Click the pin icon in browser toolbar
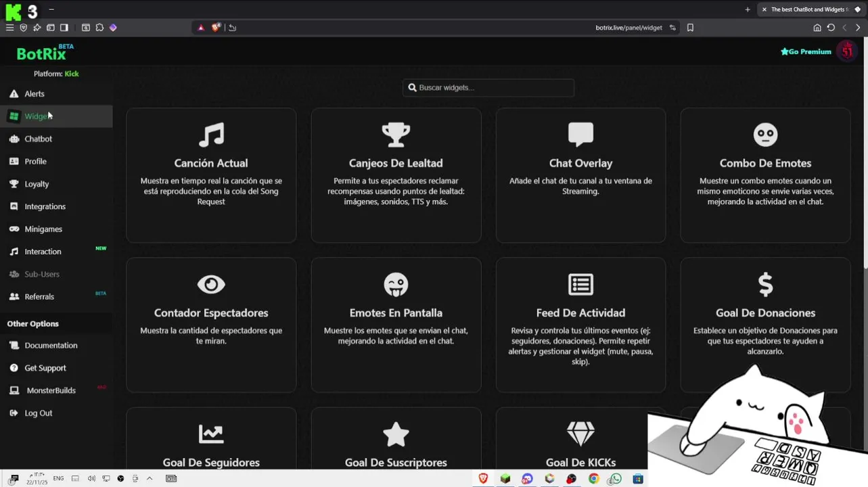Image resolution: width=868 pixels, height=487 pixels. pyautogui.click(x=37, y=28)
